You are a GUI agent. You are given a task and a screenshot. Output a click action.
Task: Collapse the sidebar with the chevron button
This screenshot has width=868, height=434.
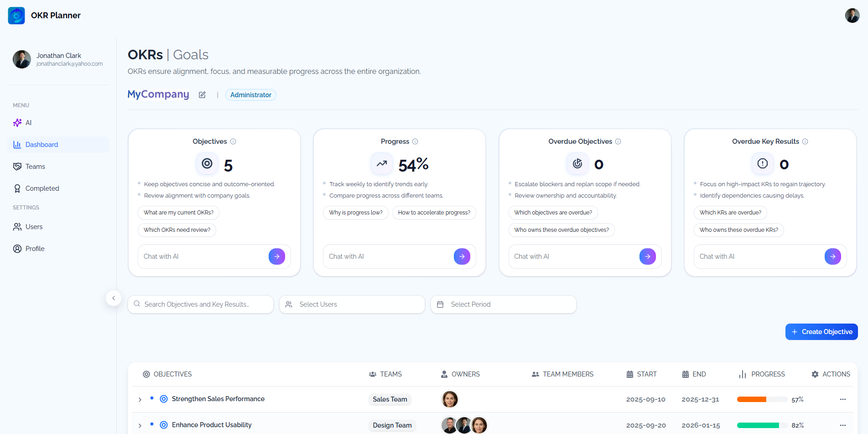[x=114, y=298]
